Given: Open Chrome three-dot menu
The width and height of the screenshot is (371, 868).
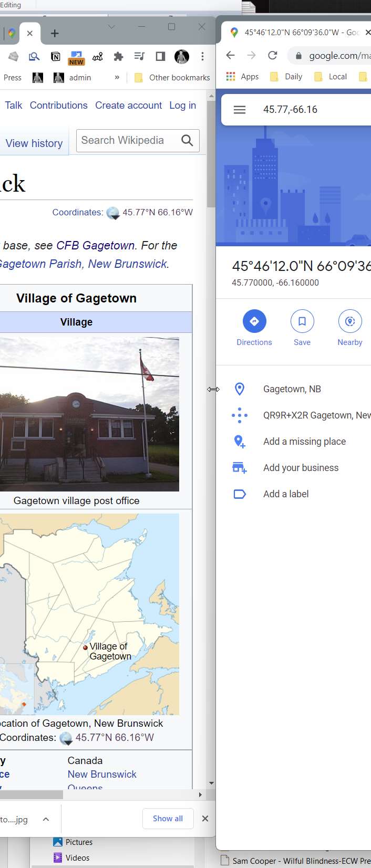Looking at the screenshot, I should click(x=202, y=57).
